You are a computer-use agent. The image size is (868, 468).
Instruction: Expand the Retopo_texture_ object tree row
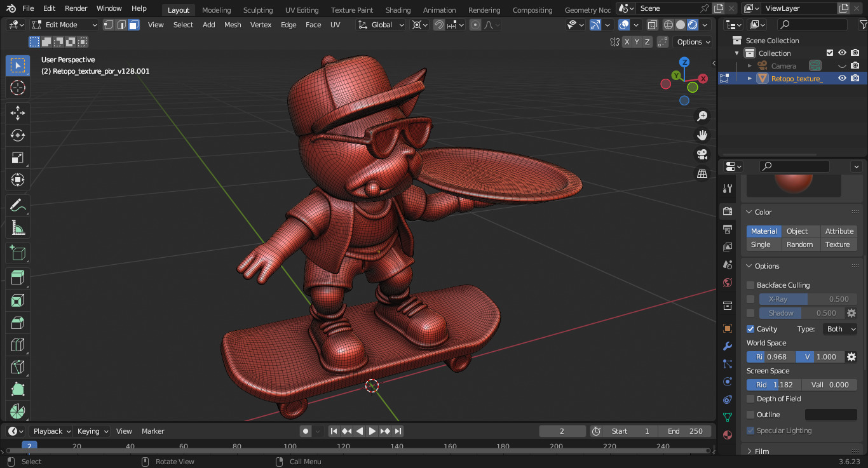click(750, 78)
